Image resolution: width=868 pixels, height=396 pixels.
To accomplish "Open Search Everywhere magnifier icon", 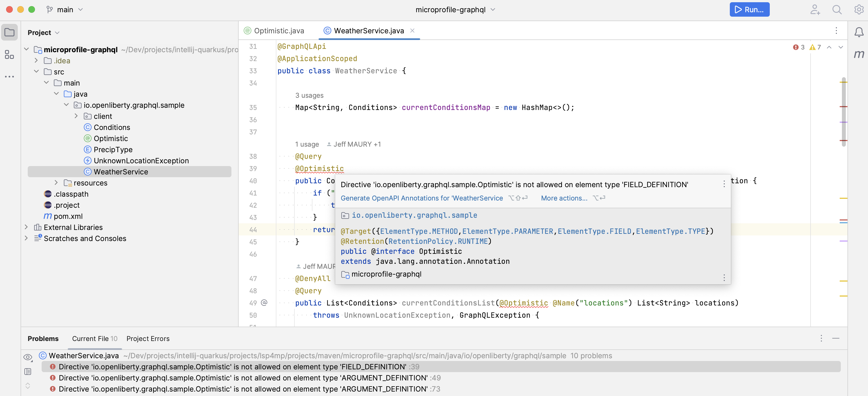I will pyautogui.click(x=837, y=9).
